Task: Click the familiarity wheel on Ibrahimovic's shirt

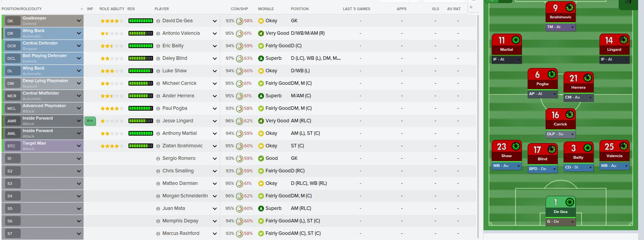Action: pyautogui.click(x=569, y=7)
